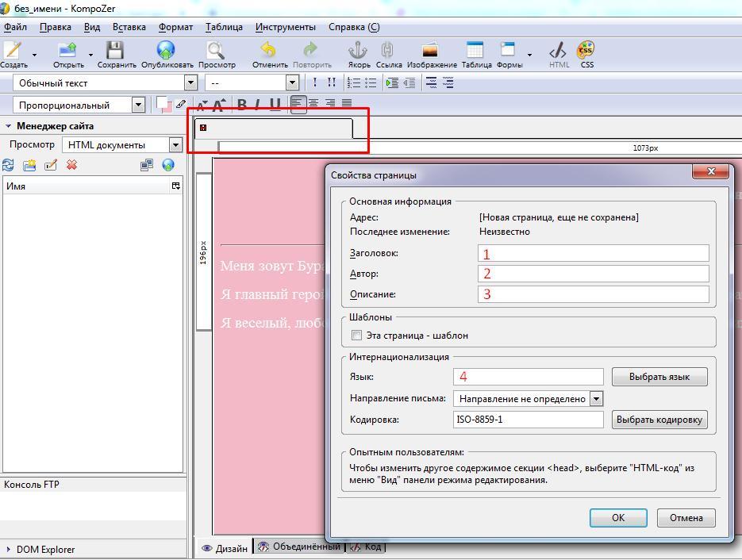
Task: Click the Описание input field
Action: 593,294
